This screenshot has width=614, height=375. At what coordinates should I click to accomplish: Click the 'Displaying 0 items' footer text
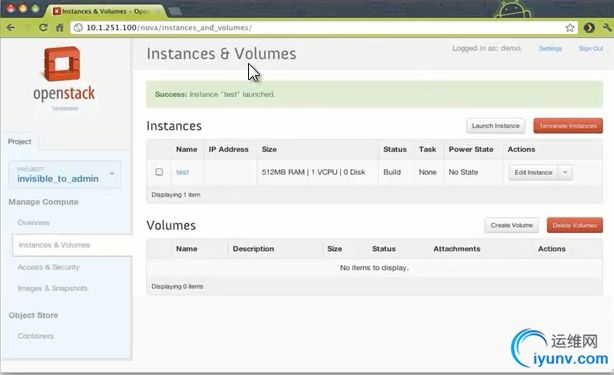(177, 287)
